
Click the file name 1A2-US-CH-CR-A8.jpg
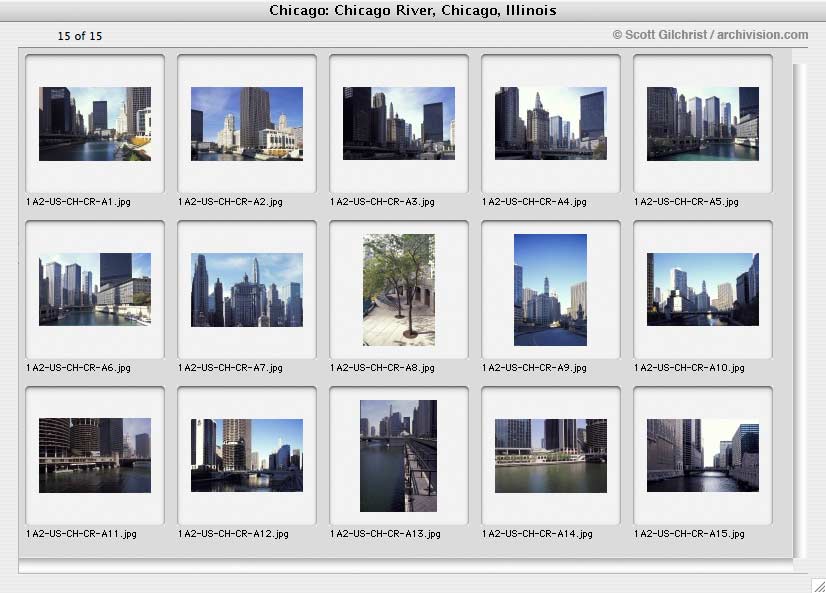382,368
